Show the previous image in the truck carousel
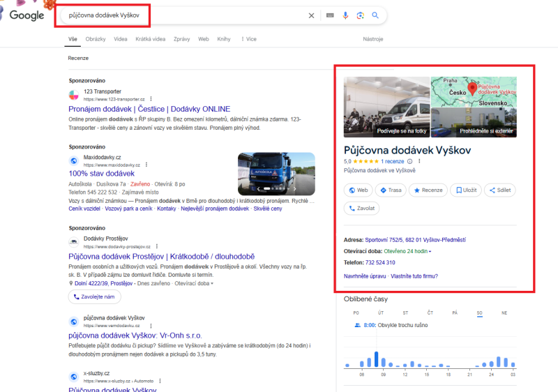 coord(258,189)
